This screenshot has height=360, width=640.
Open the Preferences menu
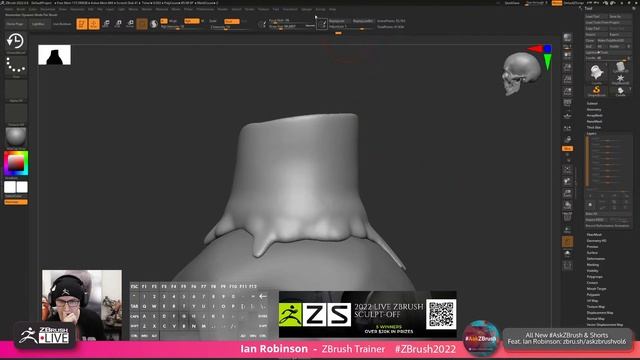coord(205,9)
